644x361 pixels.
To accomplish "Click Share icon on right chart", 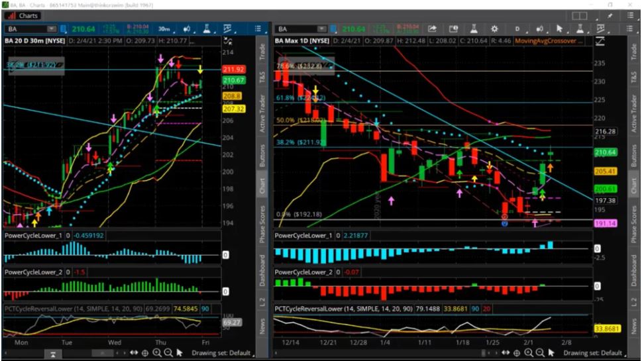I will (x=432, y=28).
